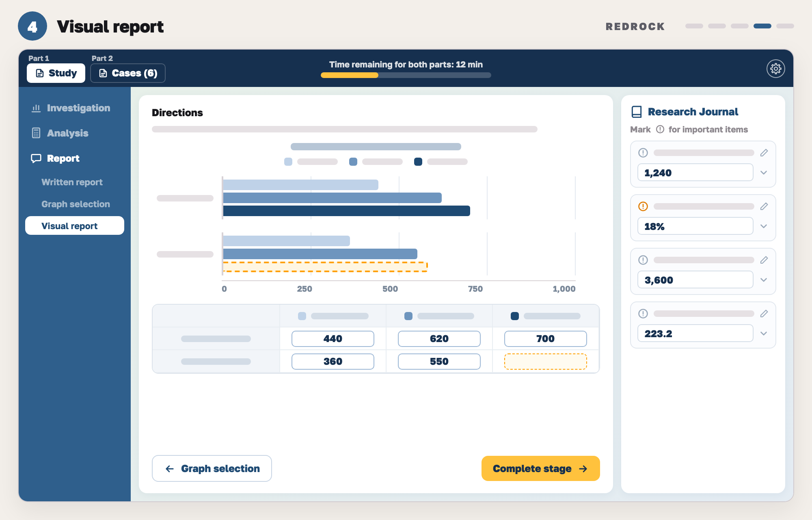The height and width of the screenshot is (520, 812).
Task: Click the journal value field 3,600
Action: coord(695,280)
